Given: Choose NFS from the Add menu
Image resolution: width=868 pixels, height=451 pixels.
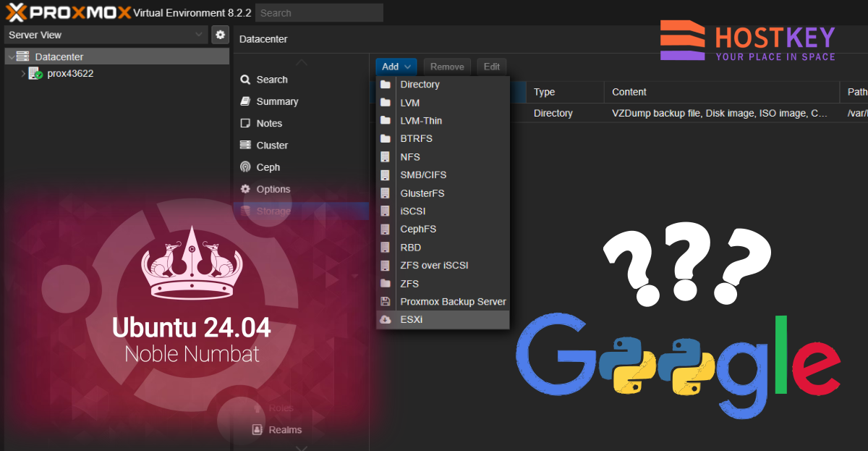Looking at the screenshot, I should coord(443,157).
